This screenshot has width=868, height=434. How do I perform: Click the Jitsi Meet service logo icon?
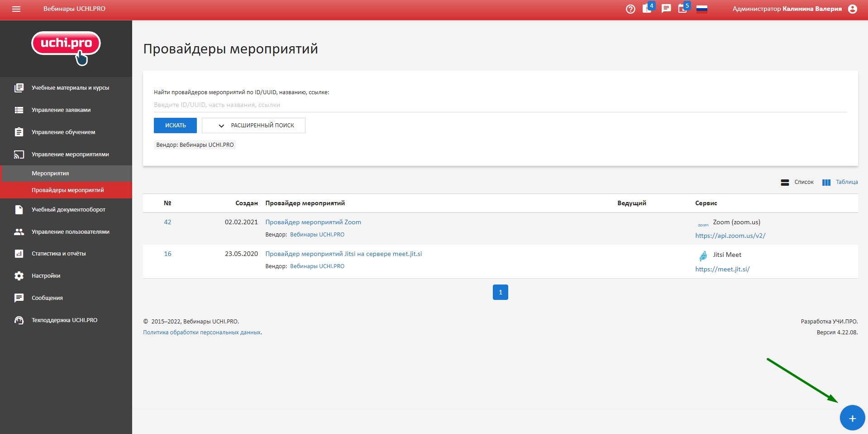(703, 256)
